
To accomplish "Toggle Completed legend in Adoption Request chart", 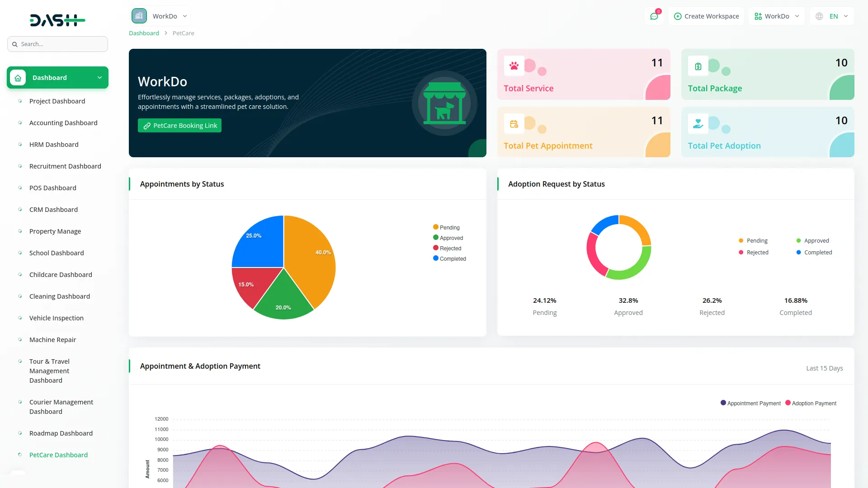I will [x=814, y=253].
